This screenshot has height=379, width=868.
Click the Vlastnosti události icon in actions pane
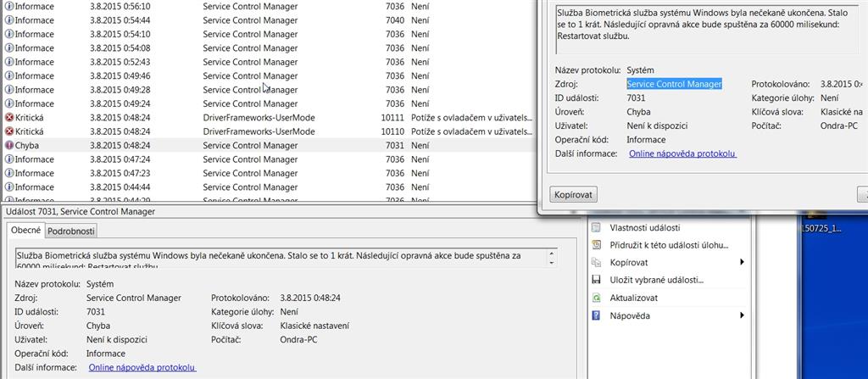point(596,227)
